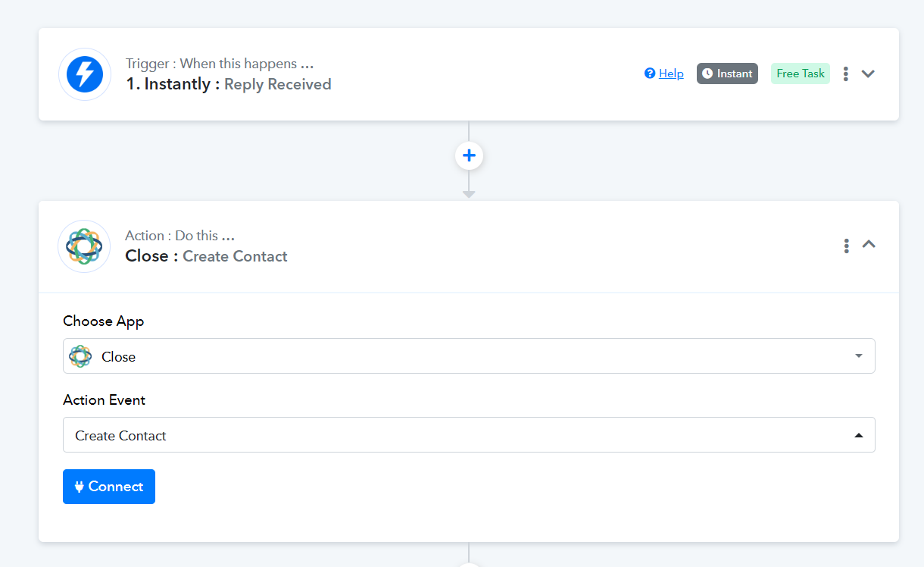Click the Instant badge on trigger
The height and width of the screenshot is (567, 924).
coord(727,74)
